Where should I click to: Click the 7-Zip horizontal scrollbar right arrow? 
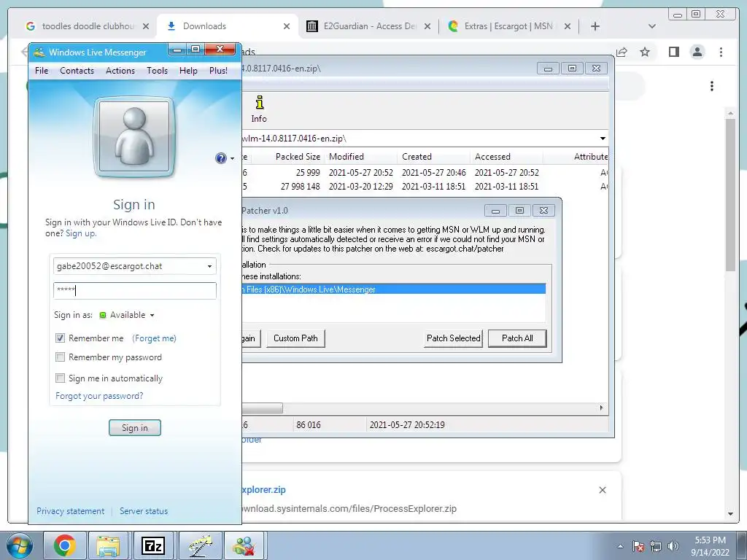tap(601, 408)
